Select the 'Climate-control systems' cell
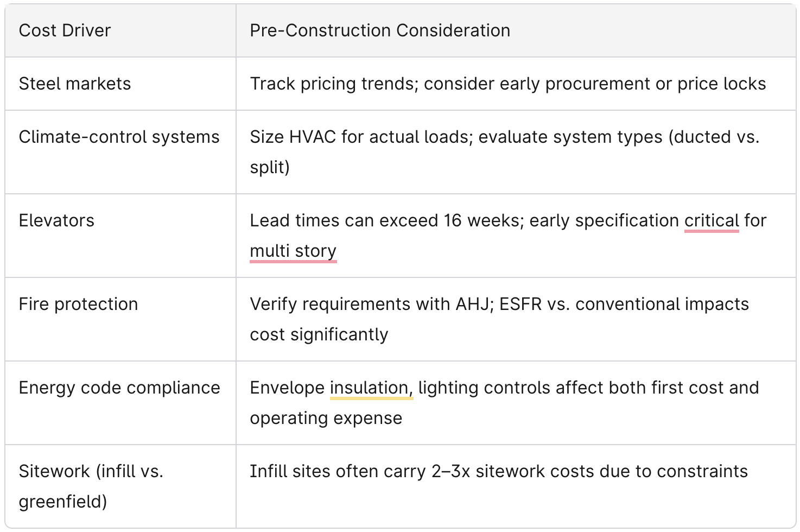The image size is (800, 532). [119, 137]
